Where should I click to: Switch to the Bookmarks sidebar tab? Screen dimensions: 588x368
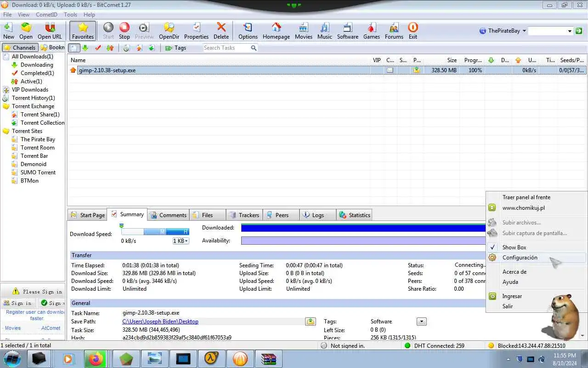(x=52, y=47)
